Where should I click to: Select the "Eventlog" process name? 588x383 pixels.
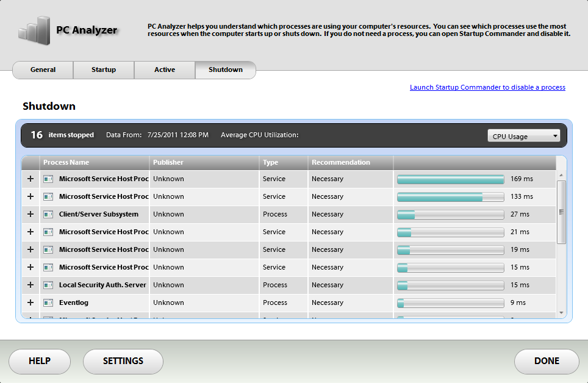pyautogui.click(x=73, y=302)
